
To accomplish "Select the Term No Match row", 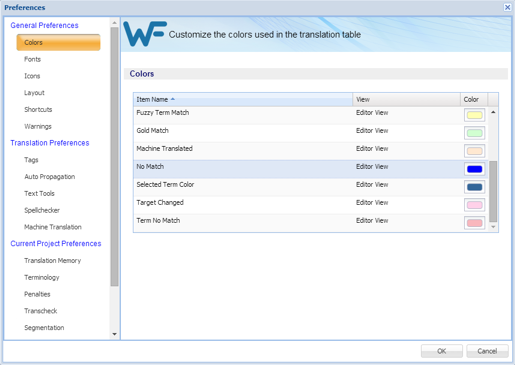I will (x=311, y=223).
